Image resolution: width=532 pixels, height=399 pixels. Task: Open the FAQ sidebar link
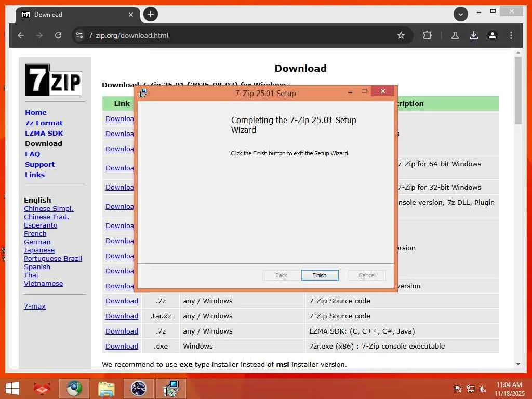pyautogui.click(x=32, y=154)
